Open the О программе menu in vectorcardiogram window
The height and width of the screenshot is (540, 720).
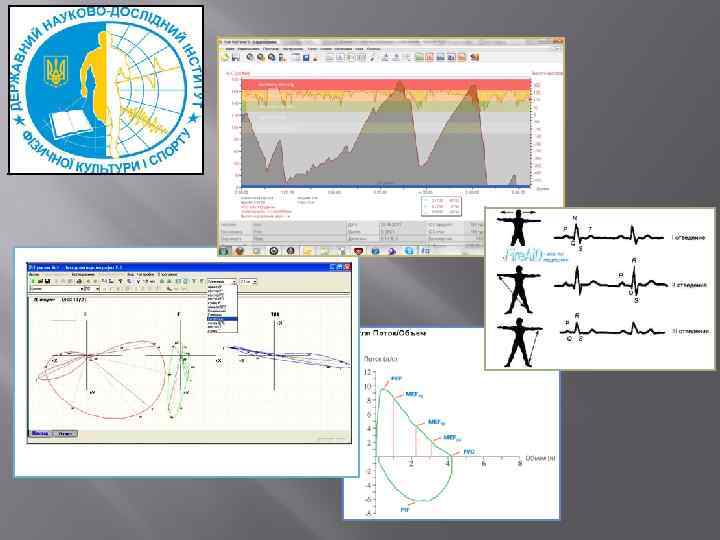tap(168, 275)
